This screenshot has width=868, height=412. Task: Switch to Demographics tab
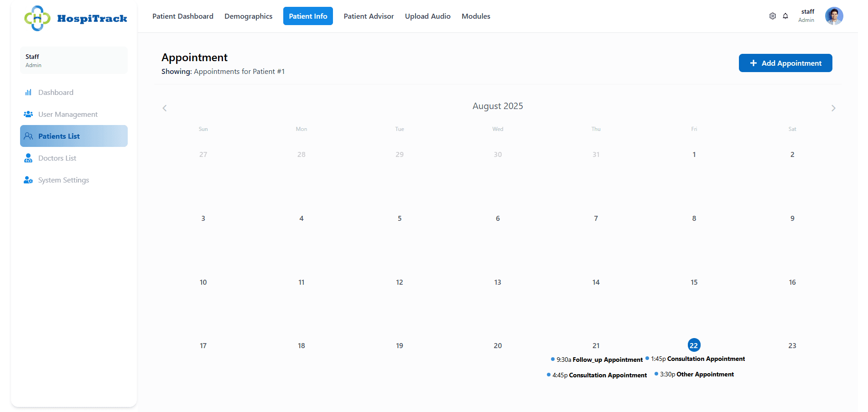(248, 16)
